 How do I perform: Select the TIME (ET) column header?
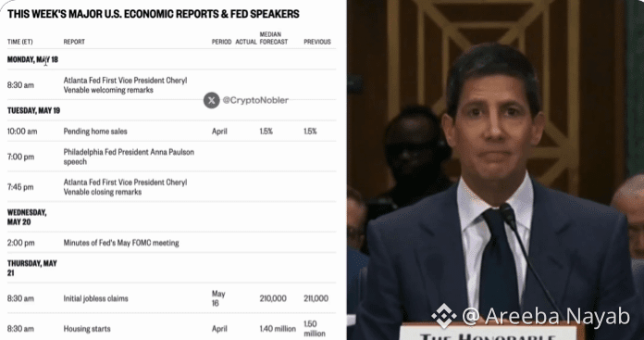[19, 42]
